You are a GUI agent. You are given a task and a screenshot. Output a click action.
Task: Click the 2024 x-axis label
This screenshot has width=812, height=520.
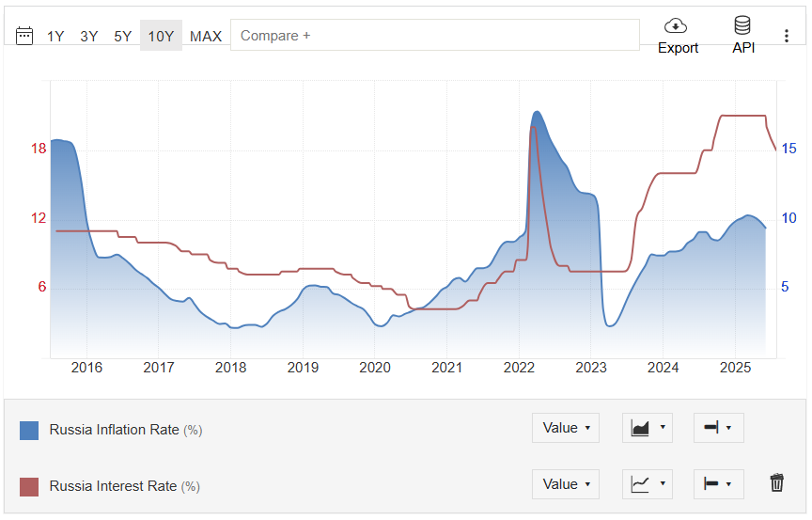(x=663, y=368)
